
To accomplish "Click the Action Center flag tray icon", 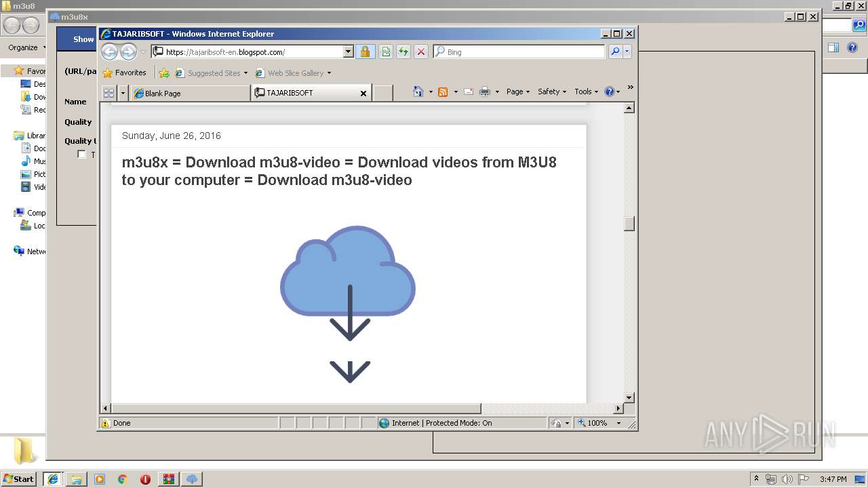I will coord(803,479).
